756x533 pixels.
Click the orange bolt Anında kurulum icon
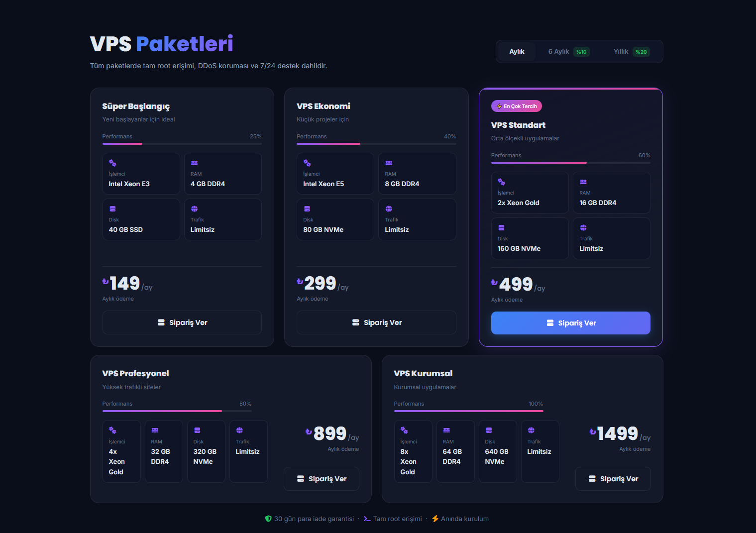pyautogui.click(x=435, y=519)
